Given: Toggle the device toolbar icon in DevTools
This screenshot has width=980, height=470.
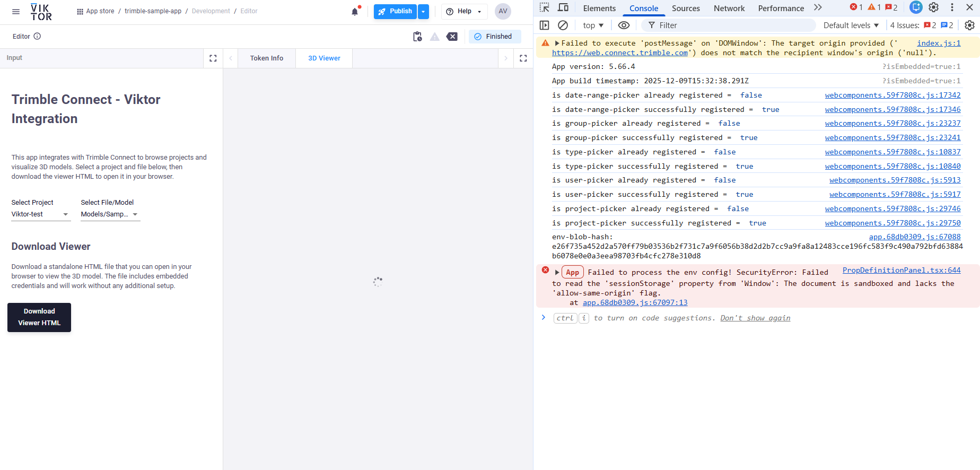Looking at the screenshot, I should 563,8.
